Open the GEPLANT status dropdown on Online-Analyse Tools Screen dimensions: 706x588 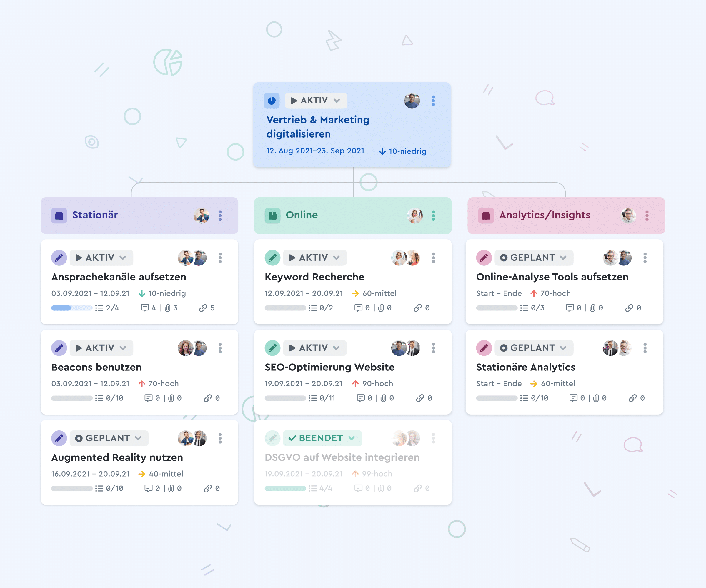534,258
